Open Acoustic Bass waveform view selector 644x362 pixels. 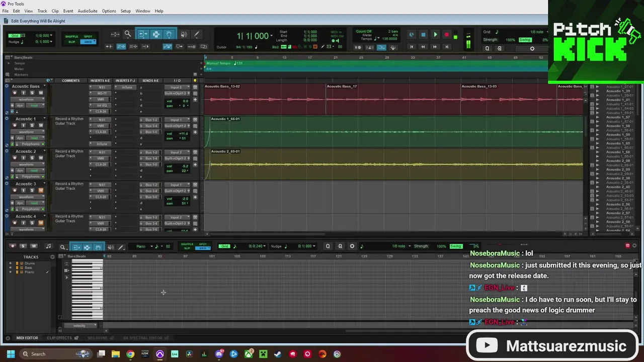pos(28,100)
